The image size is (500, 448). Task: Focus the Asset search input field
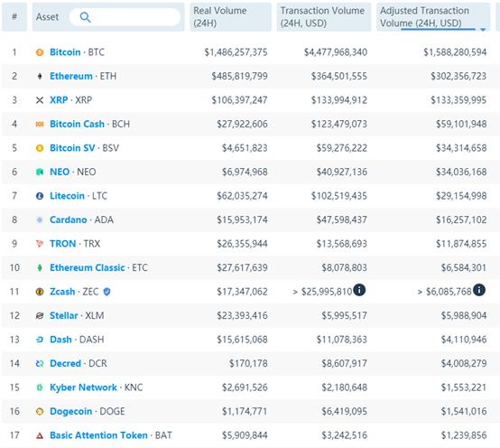click(125, 17)
